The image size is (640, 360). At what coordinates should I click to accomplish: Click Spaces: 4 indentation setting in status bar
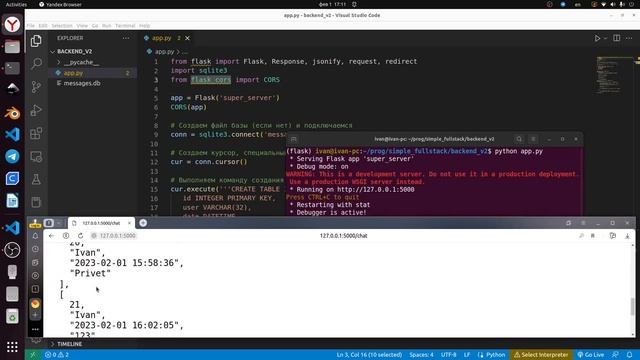421,355
